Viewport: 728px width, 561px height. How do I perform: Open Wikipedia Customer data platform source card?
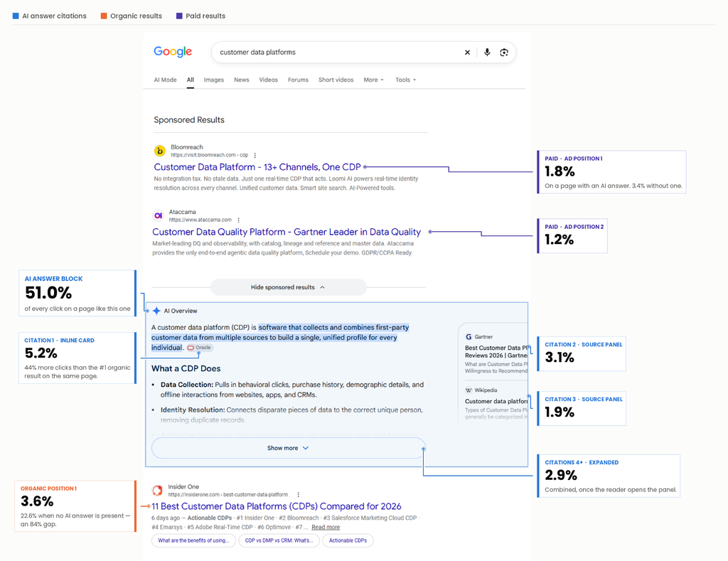click(x=496, y=401)
